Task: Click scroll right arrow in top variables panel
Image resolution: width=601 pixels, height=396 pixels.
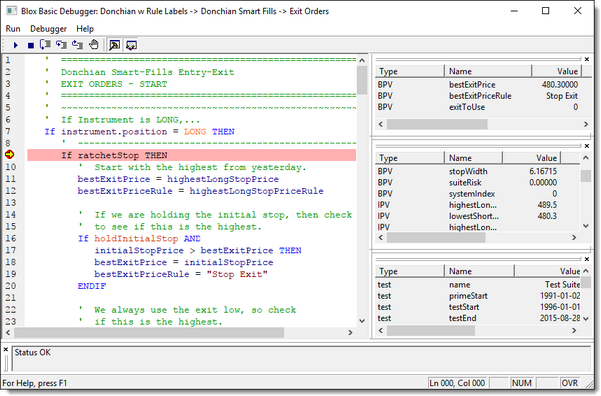Action: tap(586, 124)
